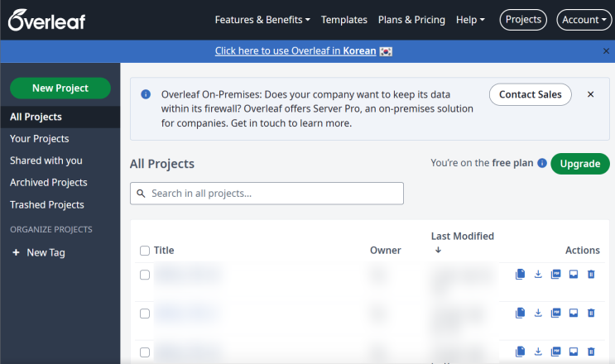Check the select-all Title checkbox
615x364 pixels.
145,251
